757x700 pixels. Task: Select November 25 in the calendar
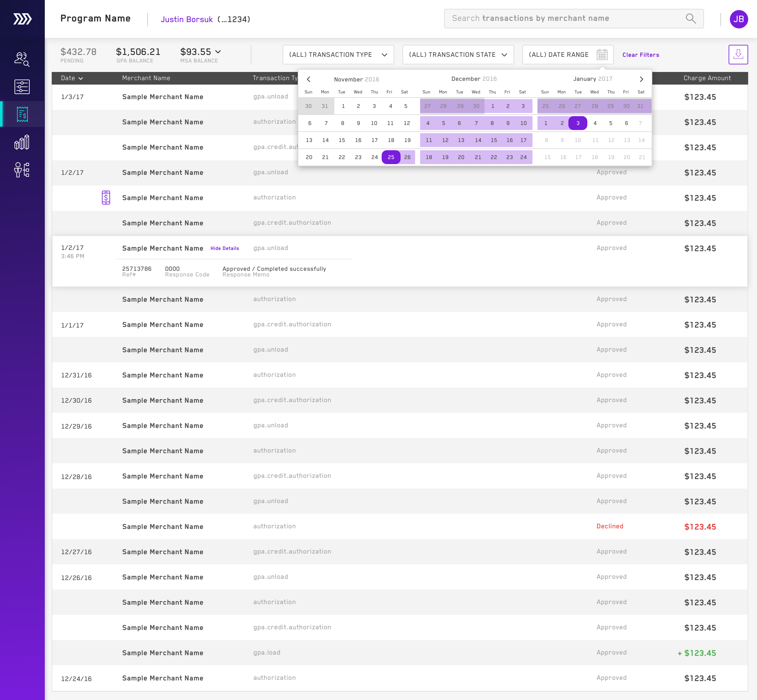click(x=391, y=157)
